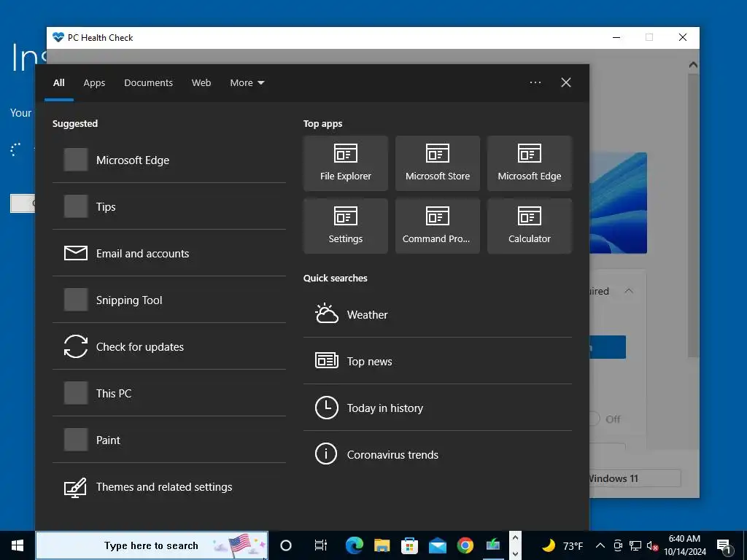Open Microsoft Store from taskbar
Viewport: 747px width, 560px height.
(409, 545)
